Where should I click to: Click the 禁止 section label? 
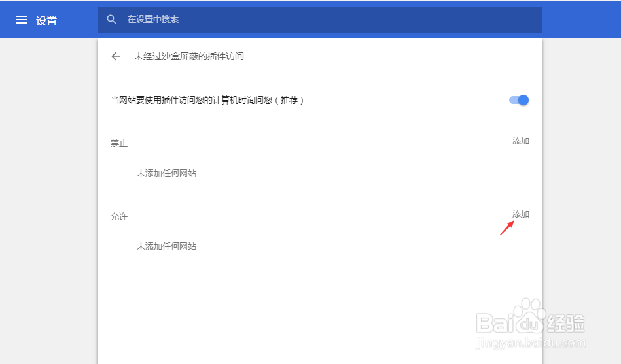tap(119, 143)
